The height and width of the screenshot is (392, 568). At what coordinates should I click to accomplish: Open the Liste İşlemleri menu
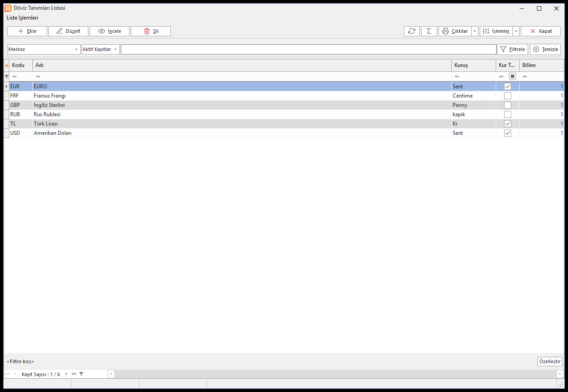click(x=23, y=18)
